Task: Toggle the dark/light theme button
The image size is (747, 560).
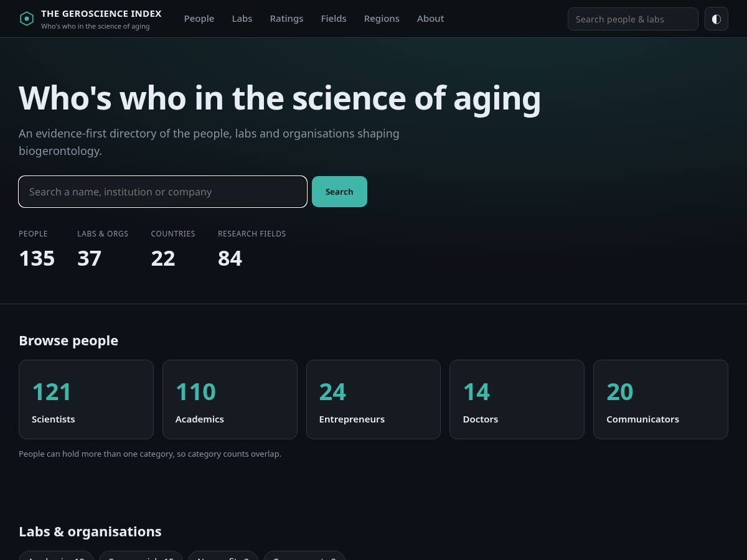Action: [716, 19]
